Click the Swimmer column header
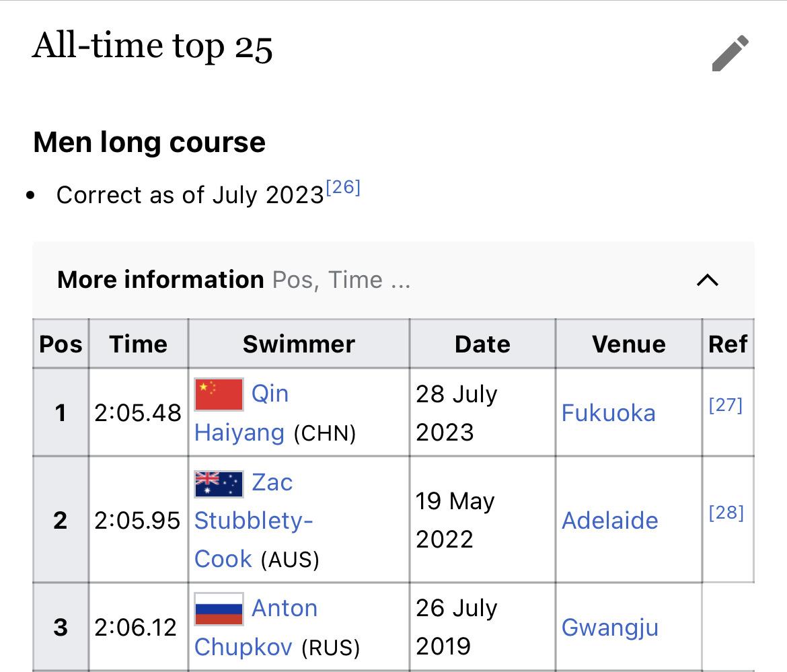 [x=299, y=344]
